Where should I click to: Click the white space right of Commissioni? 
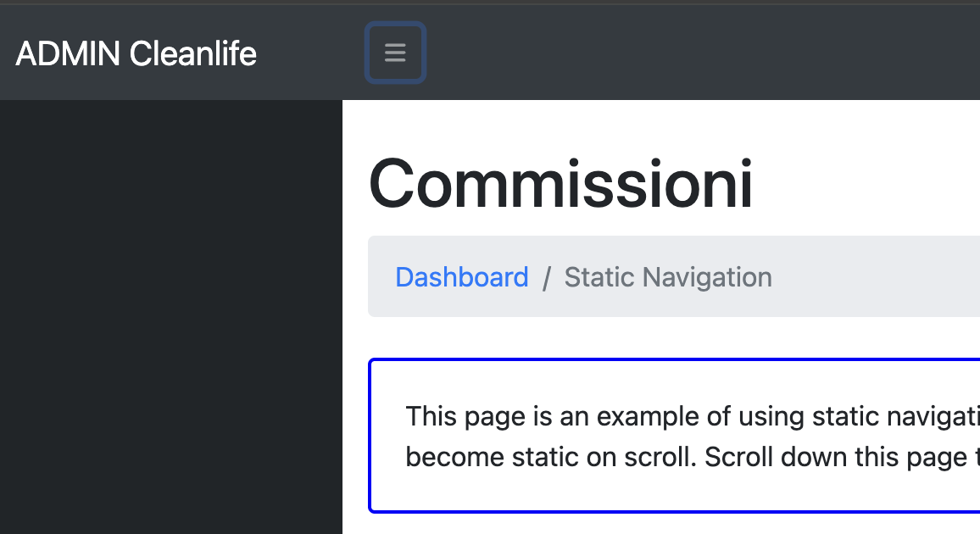tap(867, 184)
